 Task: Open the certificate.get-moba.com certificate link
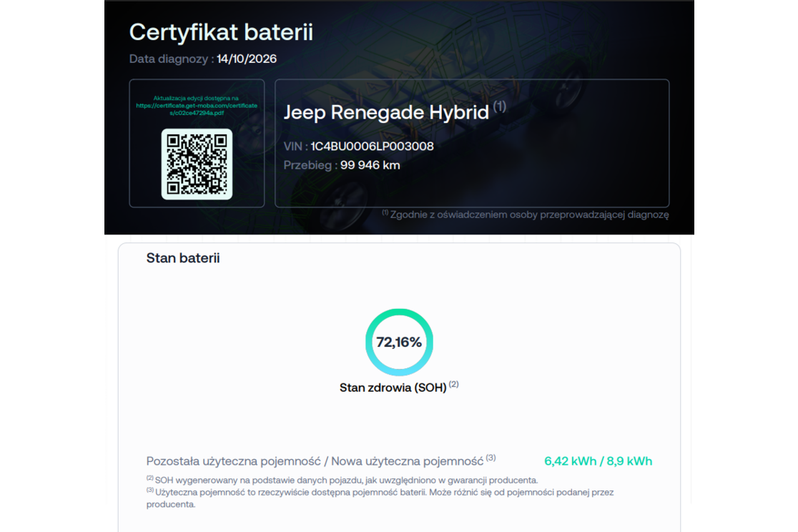197,109
